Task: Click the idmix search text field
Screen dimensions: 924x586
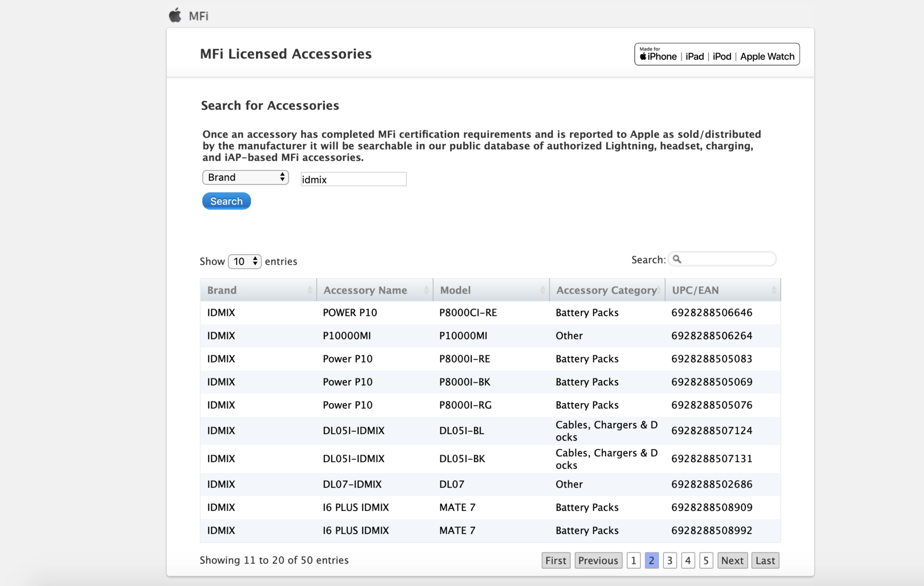Action: point(353,179)
